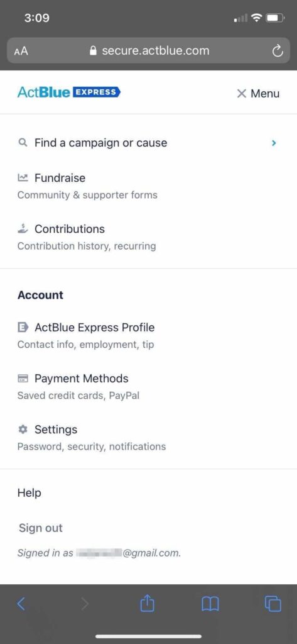Viewport: 297px width, 644px height.
Task: Go to Payment Methods
Action: click(x=78, y=386)
